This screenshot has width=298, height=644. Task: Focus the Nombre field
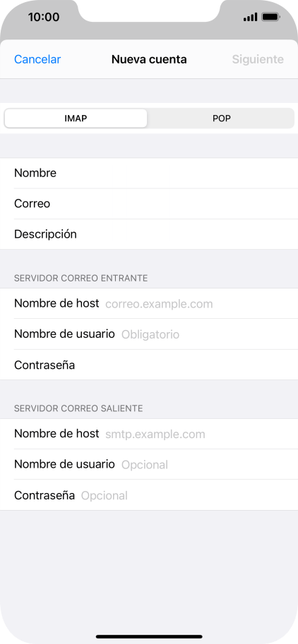[149, 174]
